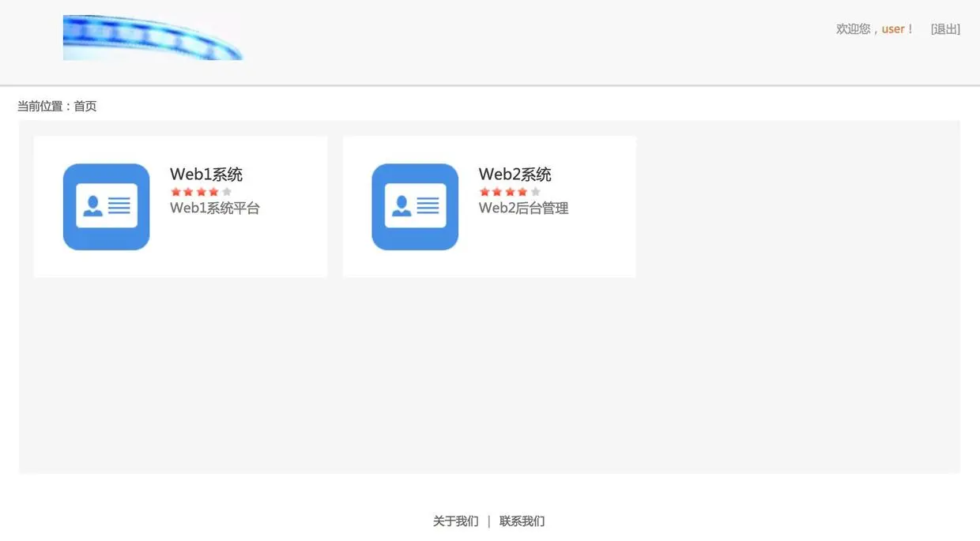Click the grey fifth star under Web1系统
980x541 pixels.
click(x=226, y=190)
